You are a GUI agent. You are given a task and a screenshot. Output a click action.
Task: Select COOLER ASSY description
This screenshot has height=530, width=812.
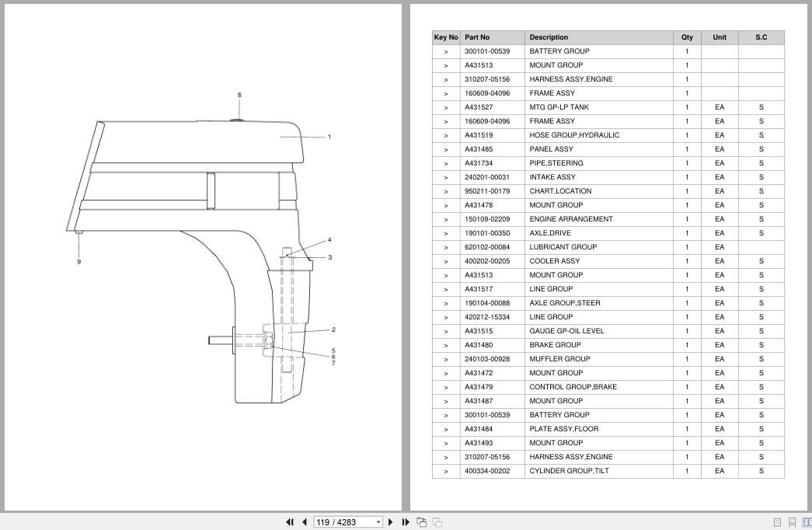[555, 261]
